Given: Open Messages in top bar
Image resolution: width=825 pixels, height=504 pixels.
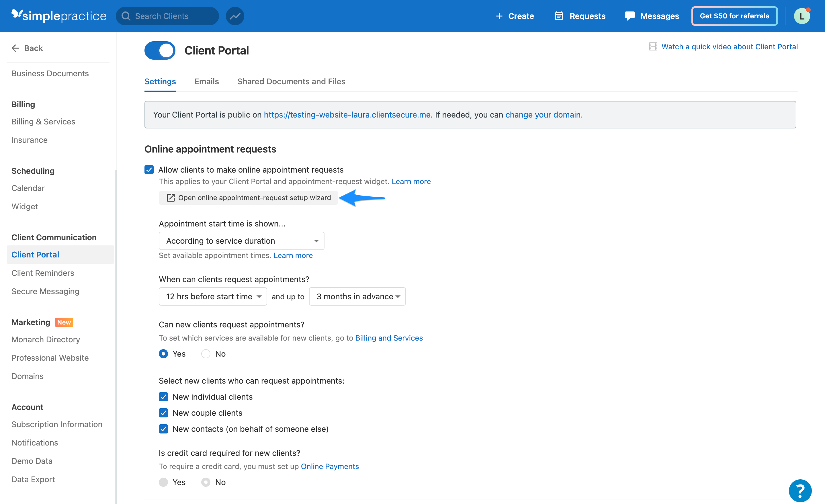Looking at the screenshot, I should 652,16.
